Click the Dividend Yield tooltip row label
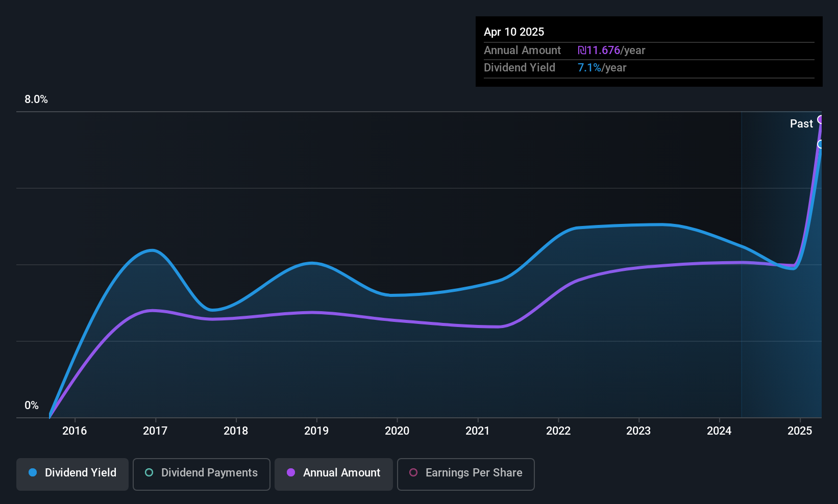 [x=520, y=68]
